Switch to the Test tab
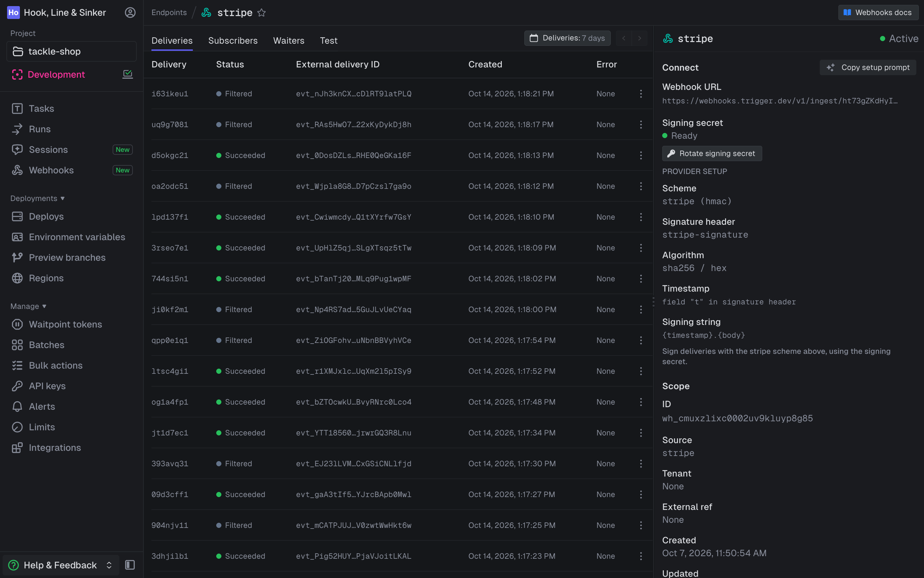 pyautogui.click(x=329, y=40)
